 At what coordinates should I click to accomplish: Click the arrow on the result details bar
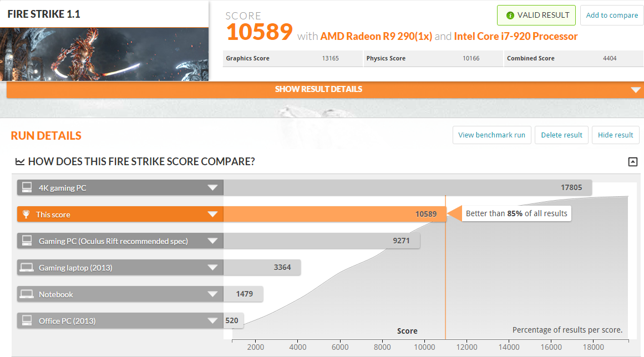tap(636, 90)
